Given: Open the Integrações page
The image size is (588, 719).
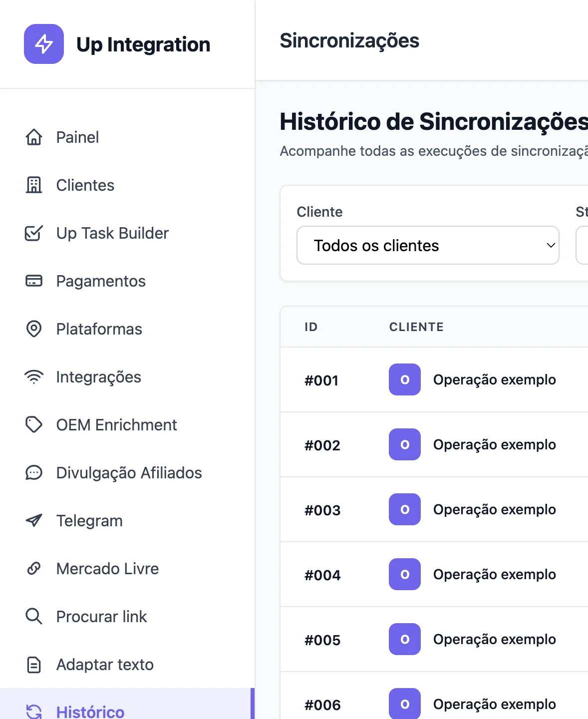Looking at the screenshot, I should (x=127, y=376).
